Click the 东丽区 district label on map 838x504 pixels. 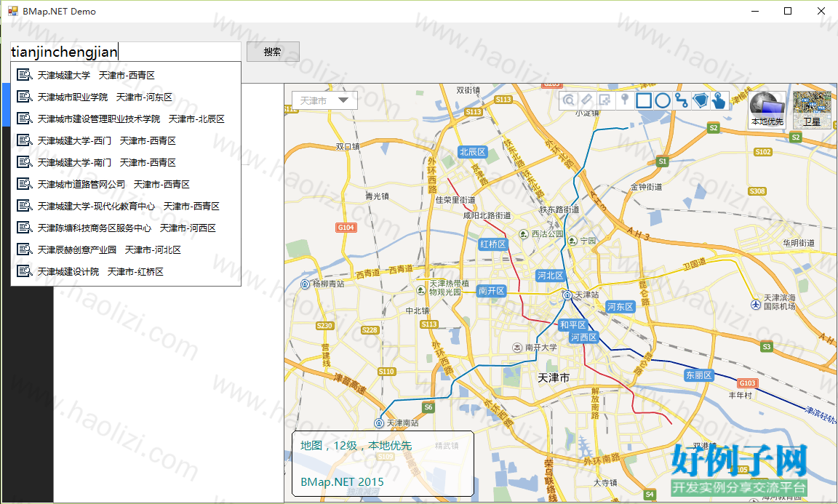pyautogui.click(x=699, y=375)
